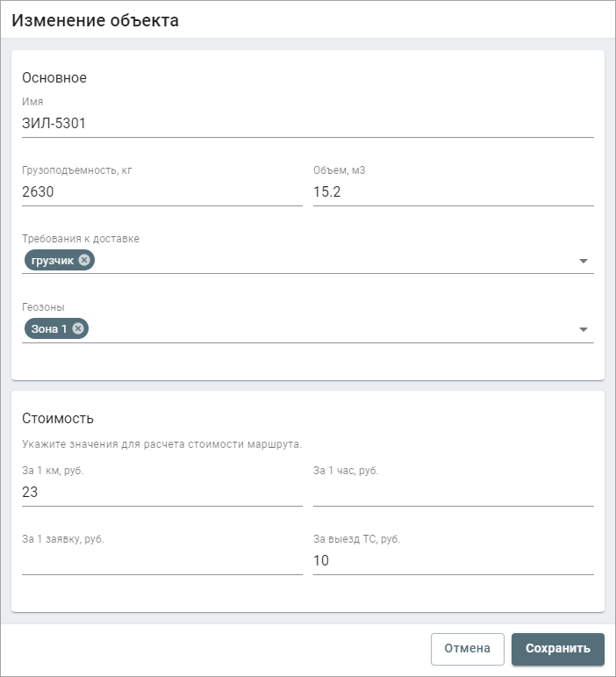The height and width of the screenshot is (677, 616).
Task: Remove the "Зона 1" chip via its x icon
Action: (78, 328)
